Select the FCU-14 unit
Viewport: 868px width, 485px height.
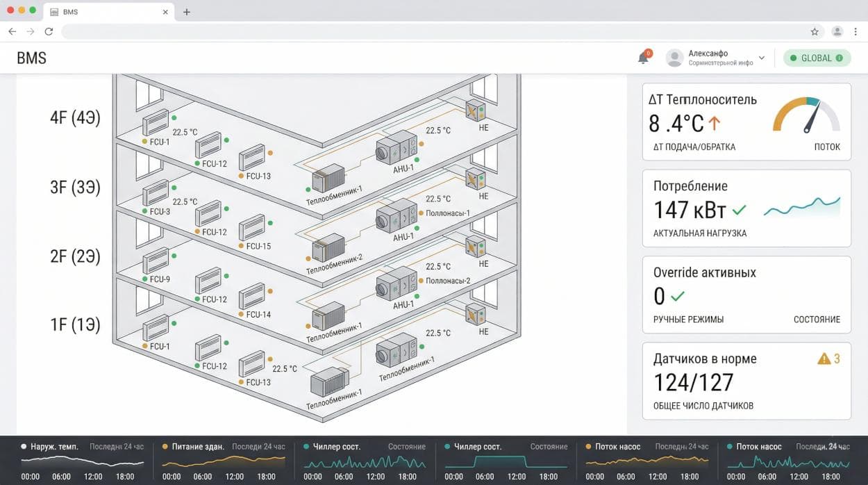[252, 297]
